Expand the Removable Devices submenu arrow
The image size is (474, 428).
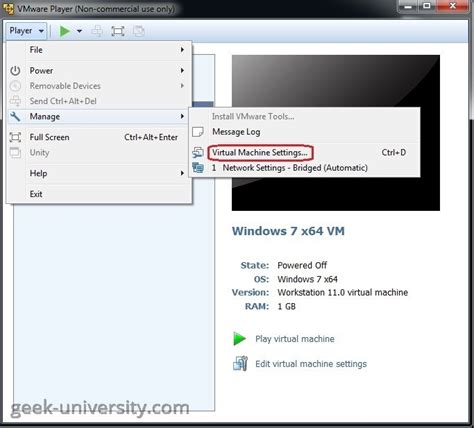(182, 86)
